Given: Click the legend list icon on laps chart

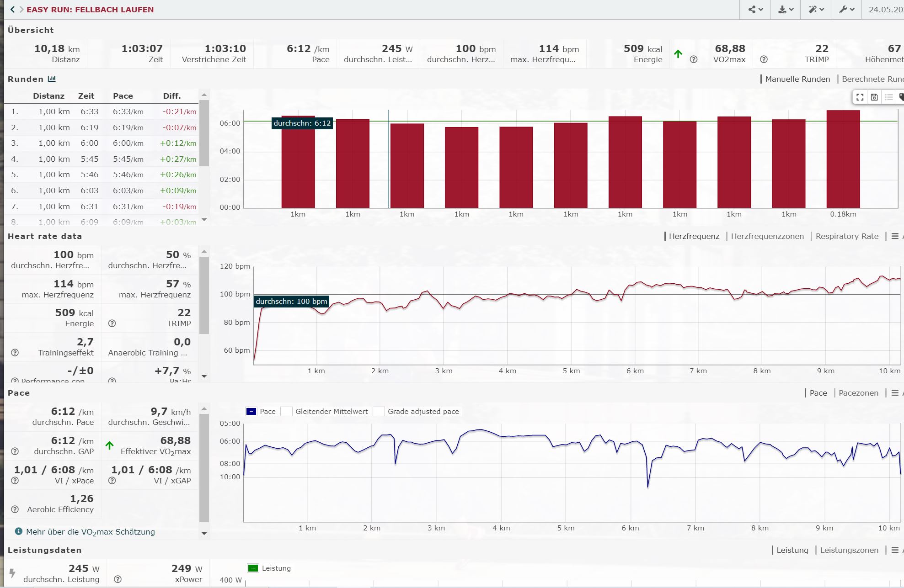Looking at the screenshot, I should [x=888, y=97].
